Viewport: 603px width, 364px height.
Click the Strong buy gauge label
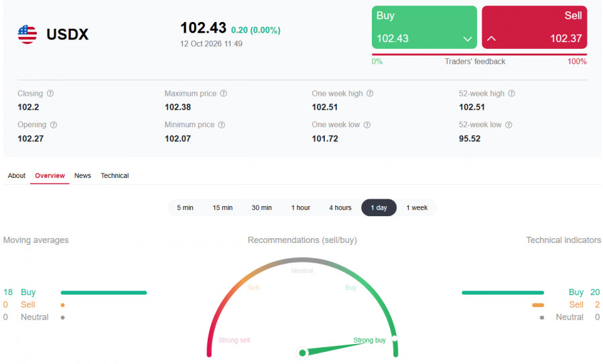(x=369, y=340)
